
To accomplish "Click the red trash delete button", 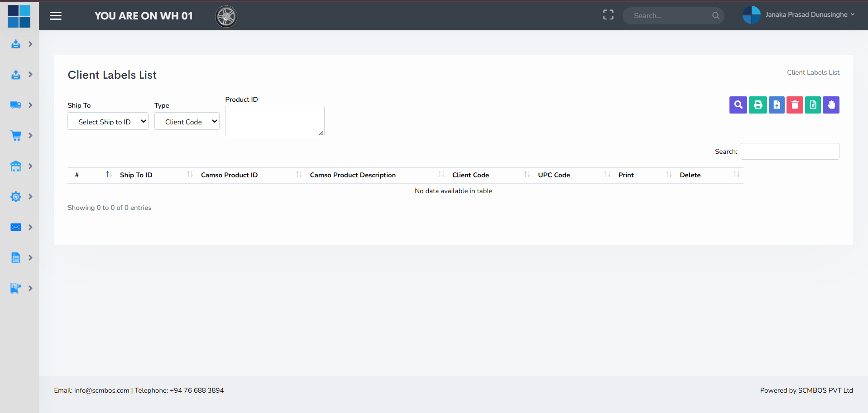I will coord(795,105).
